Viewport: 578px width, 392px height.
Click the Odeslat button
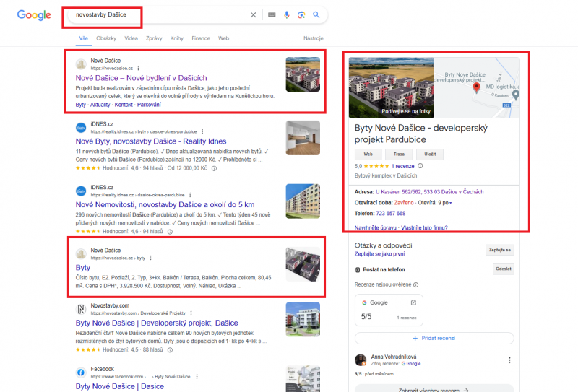coord(503,269)
